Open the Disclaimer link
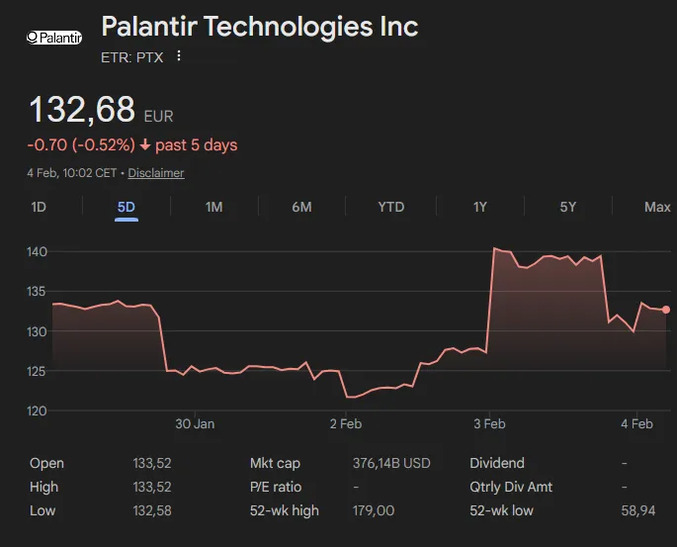677x547 pixels. click(x=156, y=173)
